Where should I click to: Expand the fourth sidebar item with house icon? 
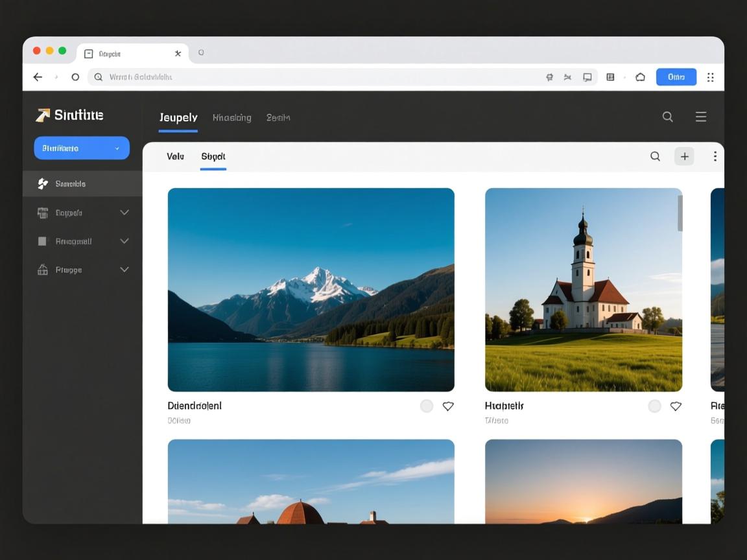coord(124,270)
